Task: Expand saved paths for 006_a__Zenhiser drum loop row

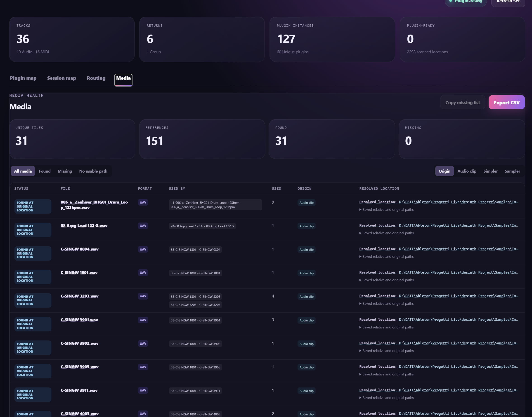Action: (387, 209)
